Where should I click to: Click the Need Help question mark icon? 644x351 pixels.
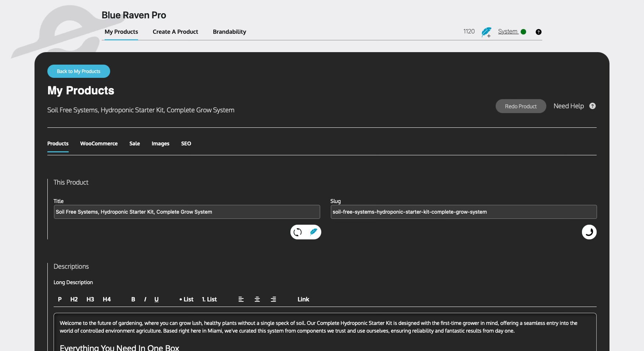click(x=592, y=106)
